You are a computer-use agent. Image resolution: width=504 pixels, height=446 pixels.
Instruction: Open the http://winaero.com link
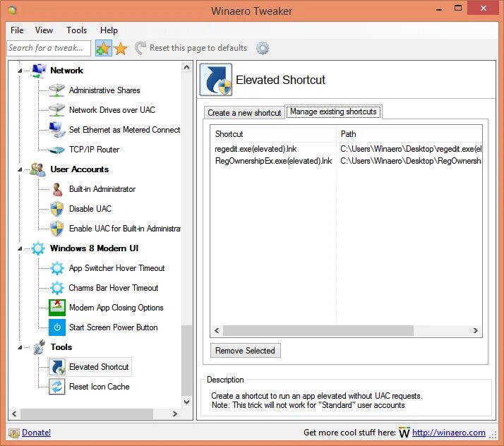(449, 433)
